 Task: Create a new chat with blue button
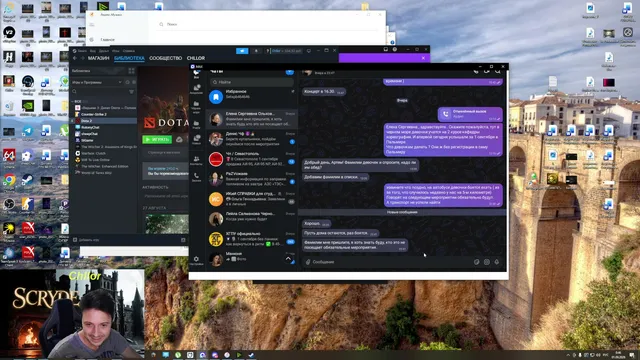pyautogui.click(x=289, y=72)
